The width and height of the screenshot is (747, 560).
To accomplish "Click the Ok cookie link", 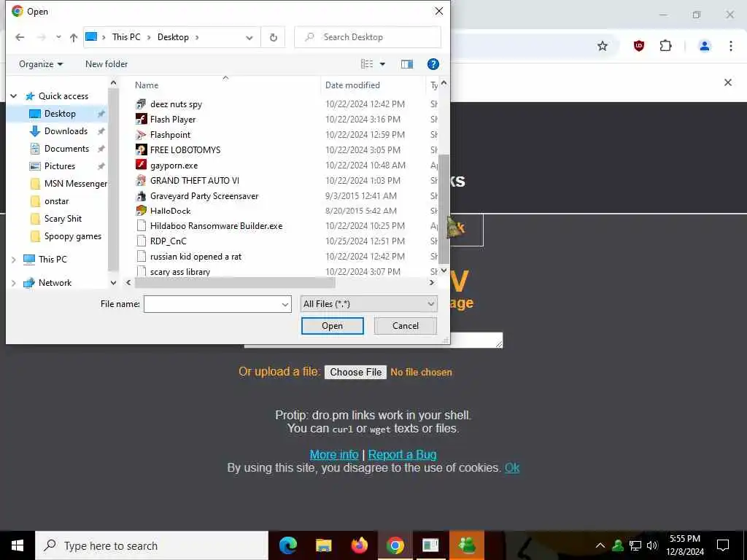I will click(512, 467).
